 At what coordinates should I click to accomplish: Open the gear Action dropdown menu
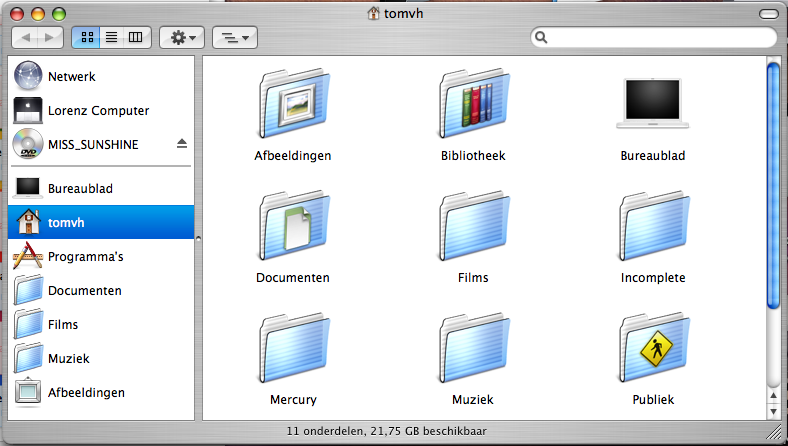182,37
